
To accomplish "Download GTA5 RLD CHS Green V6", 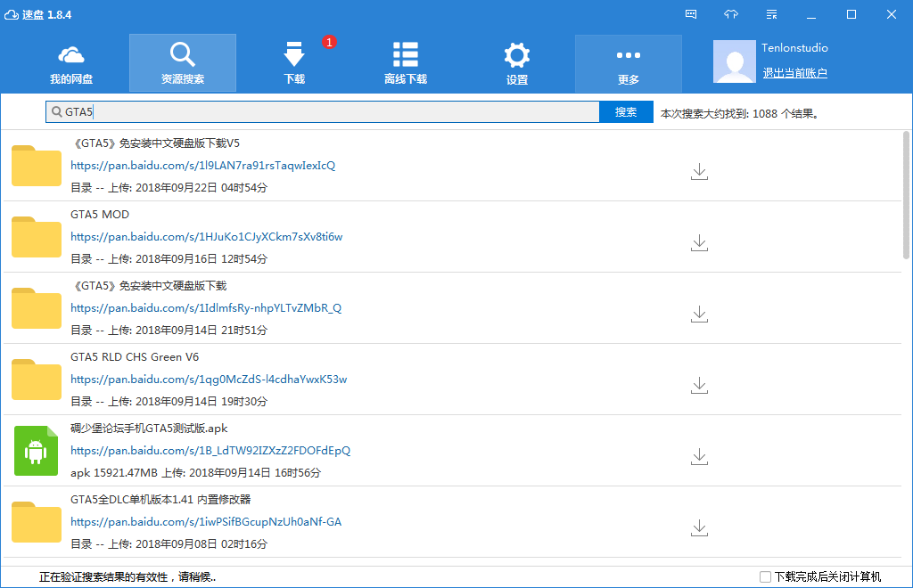I will (699, 386).
